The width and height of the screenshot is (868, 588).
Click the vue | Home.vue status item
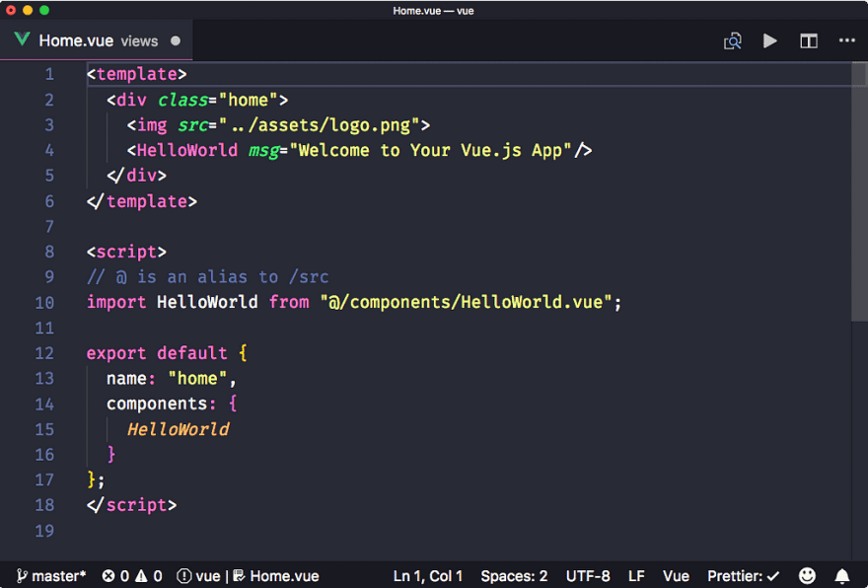tap(248, 576)
